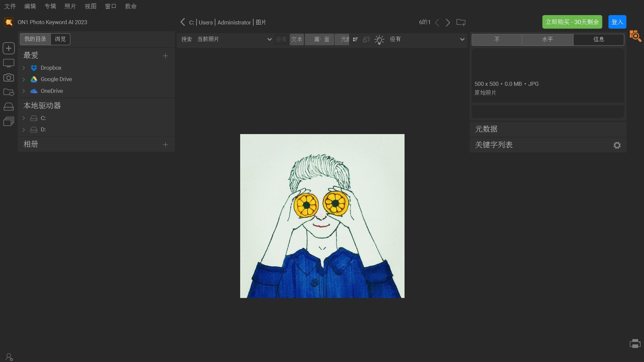The image size is (644, 362).
Task: Switch to the 我的目录 tab
Action: pos(35,39)
